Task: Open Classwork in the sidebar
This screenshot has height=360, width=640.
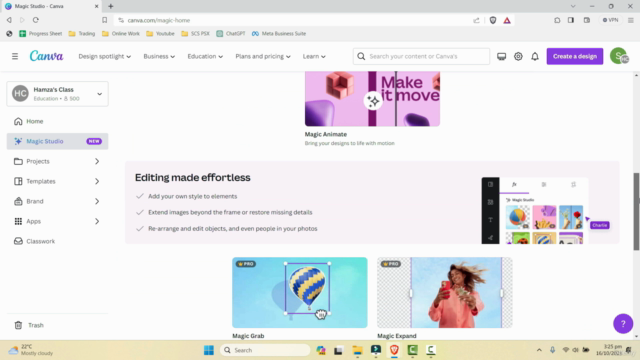Action: pyautogui.click(x=58, y=241)
